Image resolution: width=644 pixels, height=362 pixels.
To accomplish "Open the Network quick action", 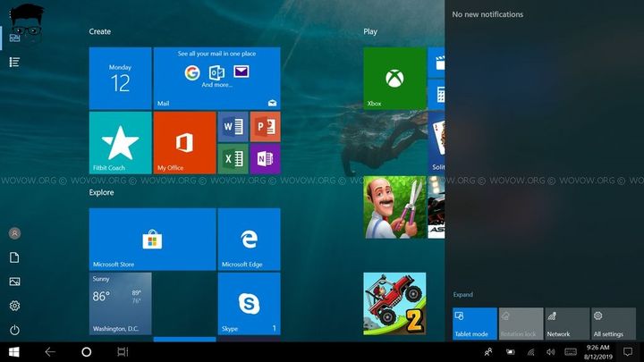I will tap(567, 324).
